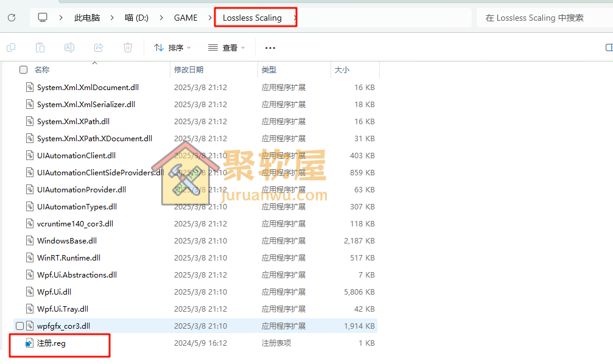Click the file icon beside 注册.reg
613x364 pixels.
point(29,343)
